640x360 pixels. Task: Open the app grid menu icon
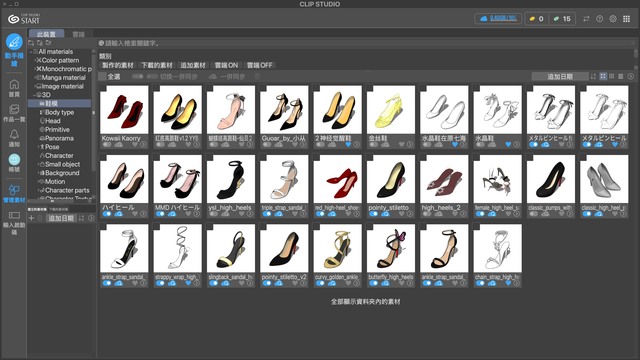[627, 19]
